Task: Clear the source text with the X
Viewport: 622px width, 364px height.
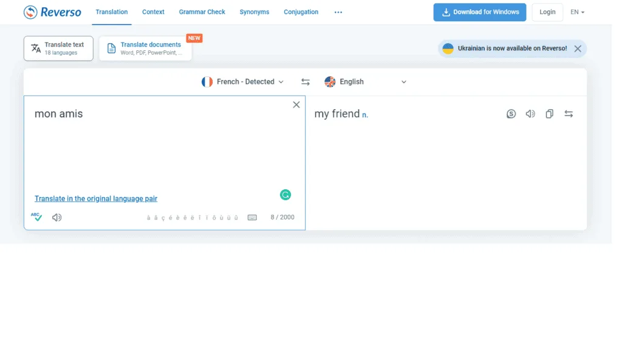Action: [x=296, y=104]
